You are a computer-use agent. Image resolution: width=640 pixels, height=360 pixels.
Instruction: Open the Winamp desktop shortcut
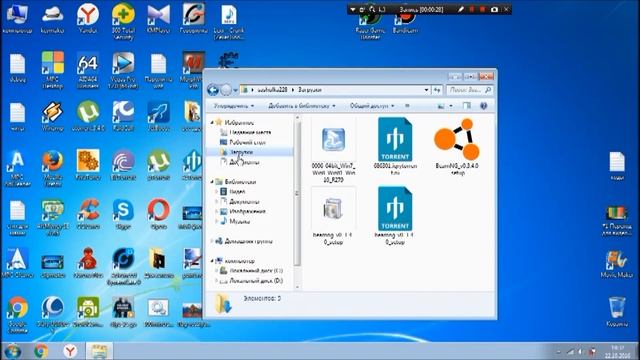tap(52, 116)
